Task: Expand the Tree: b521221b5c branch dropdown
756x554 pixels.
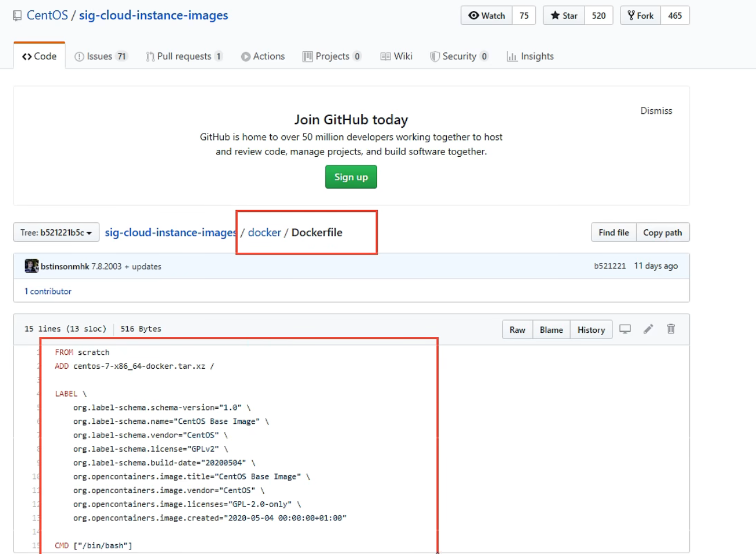Action: tap(56, 232)
